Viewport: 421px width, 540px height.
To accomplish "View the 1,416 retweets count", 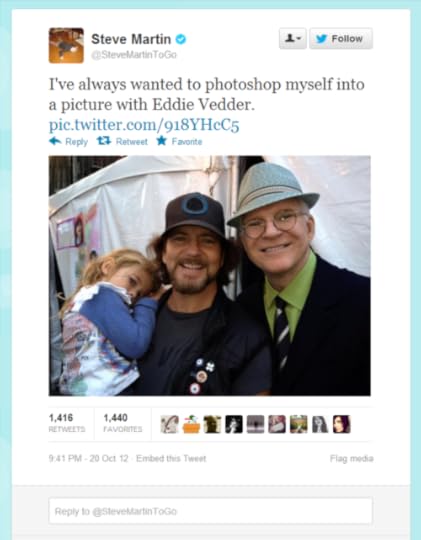I will coord(67,423).
